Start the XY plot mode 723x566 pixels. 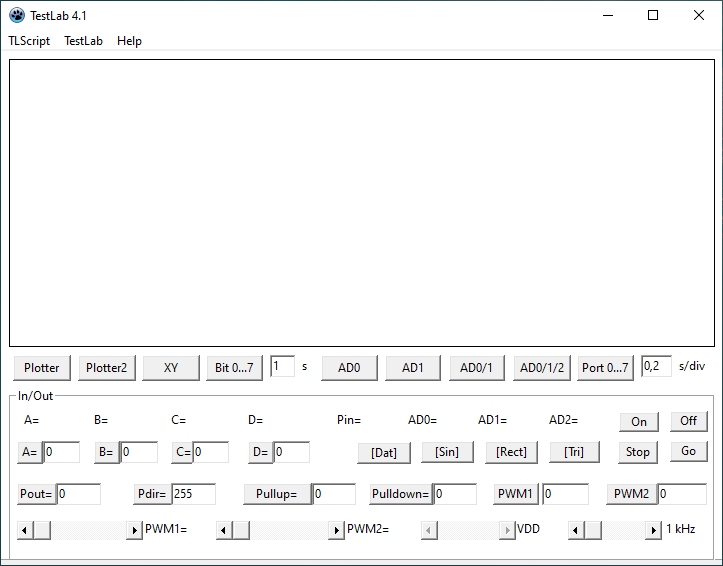click(x=171, y=368)
